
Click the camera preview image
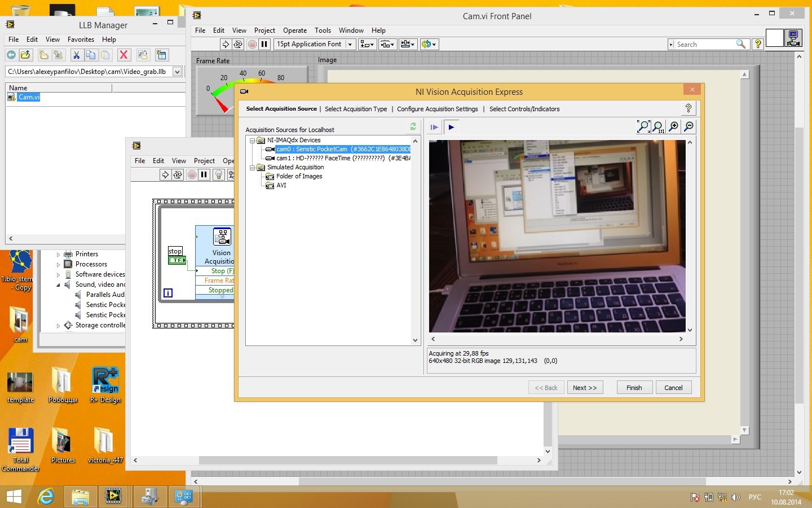coord(557,236)
